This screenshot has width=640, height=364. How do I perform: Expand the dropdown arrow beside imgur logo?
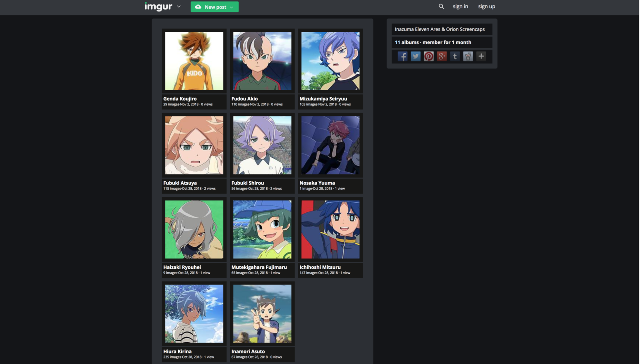[x=179, y=7]
